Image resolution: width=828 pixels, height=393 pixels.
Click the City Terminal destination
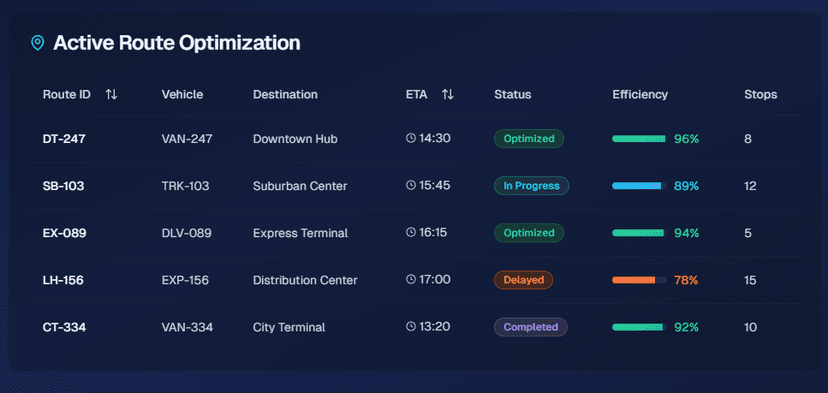289,327
